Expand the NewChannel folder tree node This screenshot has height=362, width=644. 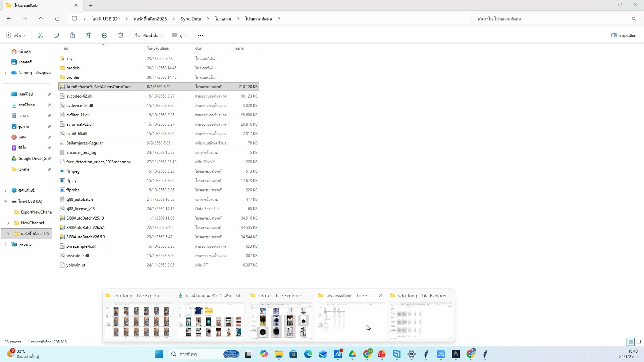[x=8, y=223]
